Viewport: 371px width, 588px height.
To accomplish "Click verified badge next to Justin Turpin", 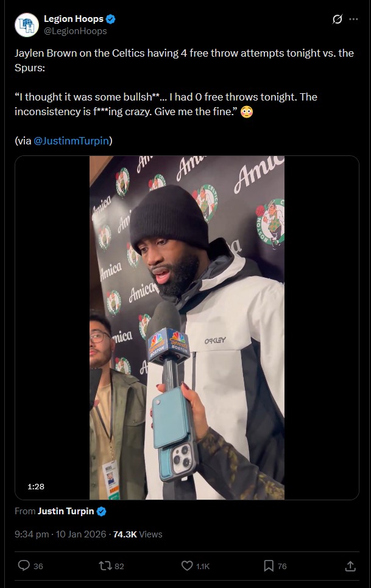I will click(x=102, y=511).
